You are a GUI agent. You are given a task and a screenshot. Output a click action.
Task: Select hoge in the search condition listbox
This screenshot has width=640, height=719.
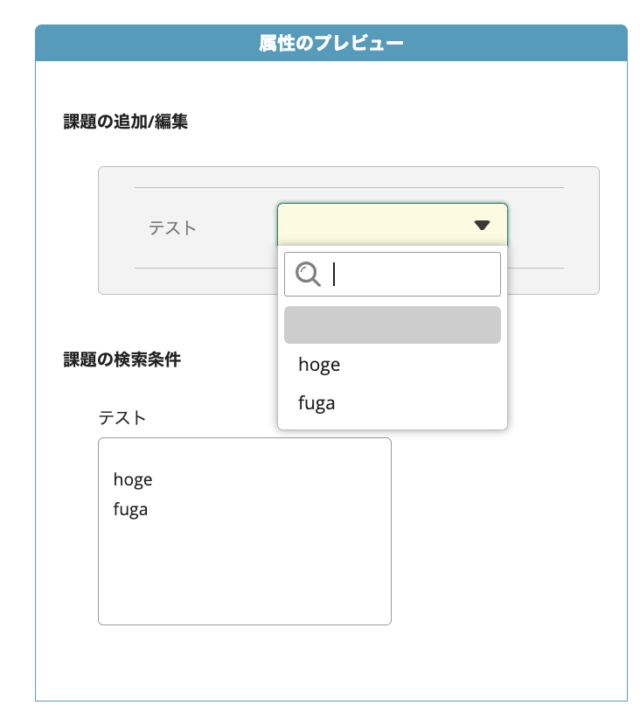coord(133,480)
